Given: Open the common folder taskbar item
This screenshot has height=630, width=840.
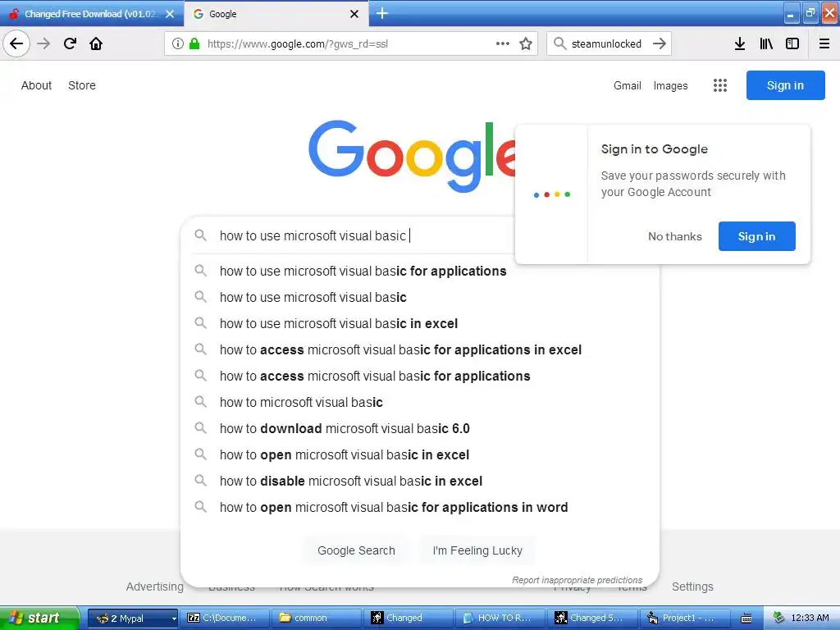Looking at the screenshot, I should tap(316, 618).
